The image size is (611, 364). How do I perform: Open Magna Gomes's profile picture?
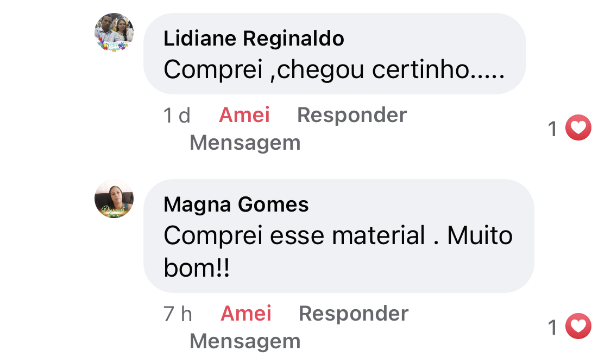114,199
